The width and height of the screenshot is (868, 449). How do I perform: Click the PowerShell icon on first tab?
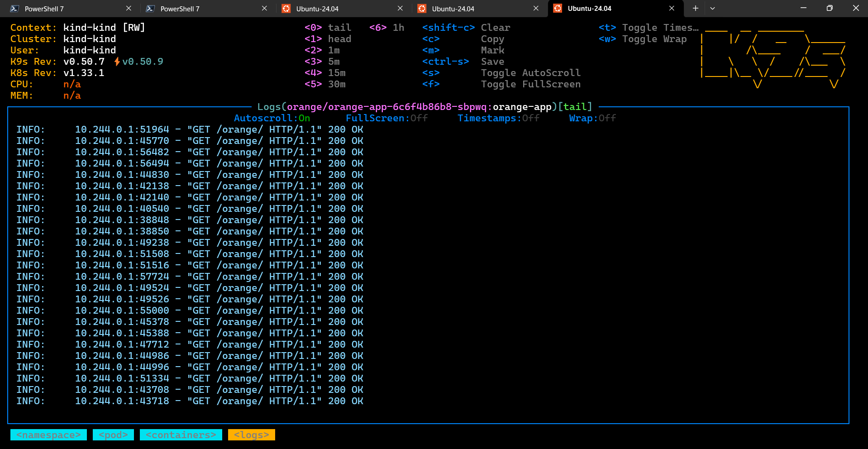[14, 9]
